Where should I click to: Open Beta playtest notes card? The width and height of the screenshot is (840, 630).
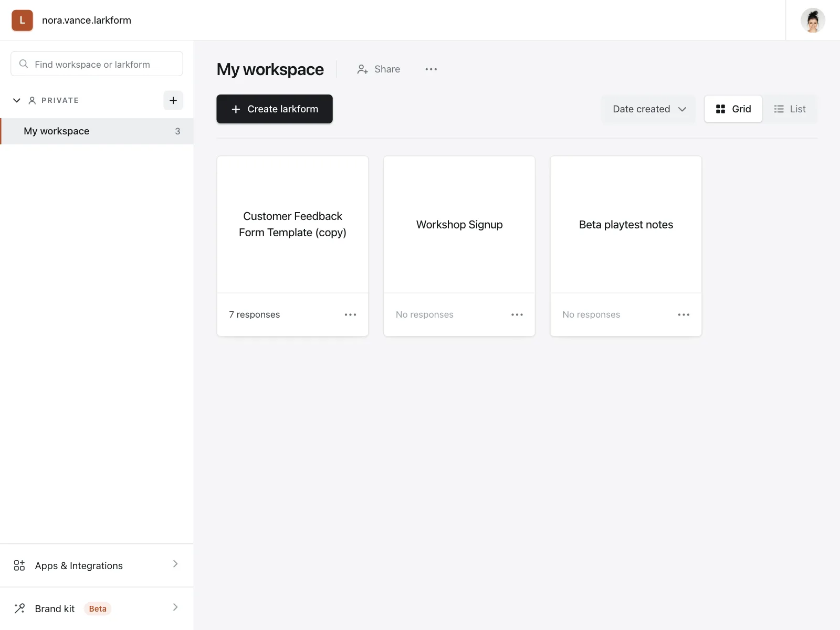coord(626,225)
